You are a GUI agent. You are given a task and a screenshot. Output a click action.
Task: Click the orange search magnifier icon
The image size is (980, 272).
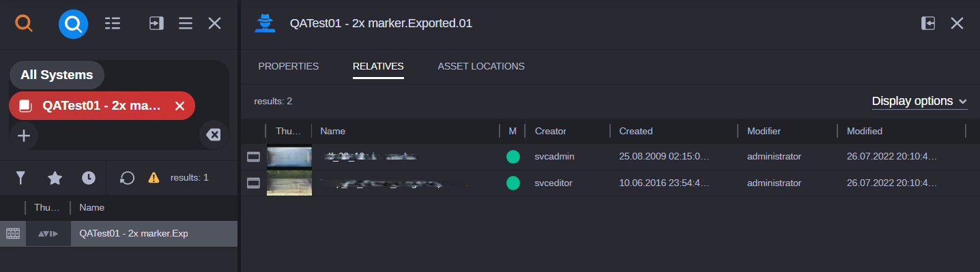pyautogui.click(x=24, y=24)
